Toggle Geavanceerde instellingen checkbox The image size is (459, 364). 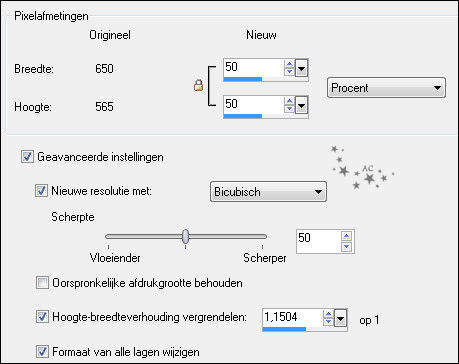[27, 157]
